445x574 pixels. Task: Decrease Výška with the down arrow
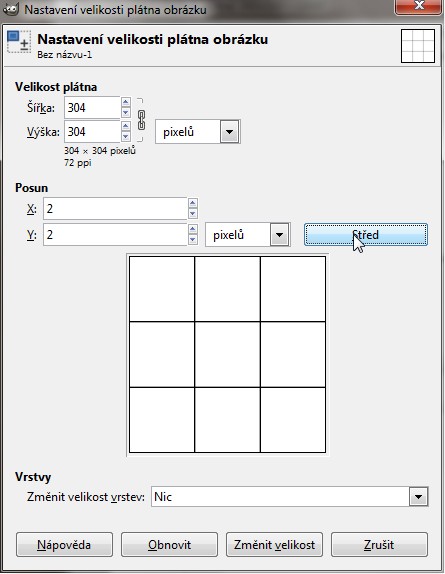pyautogui.click(x=126, y=136)
